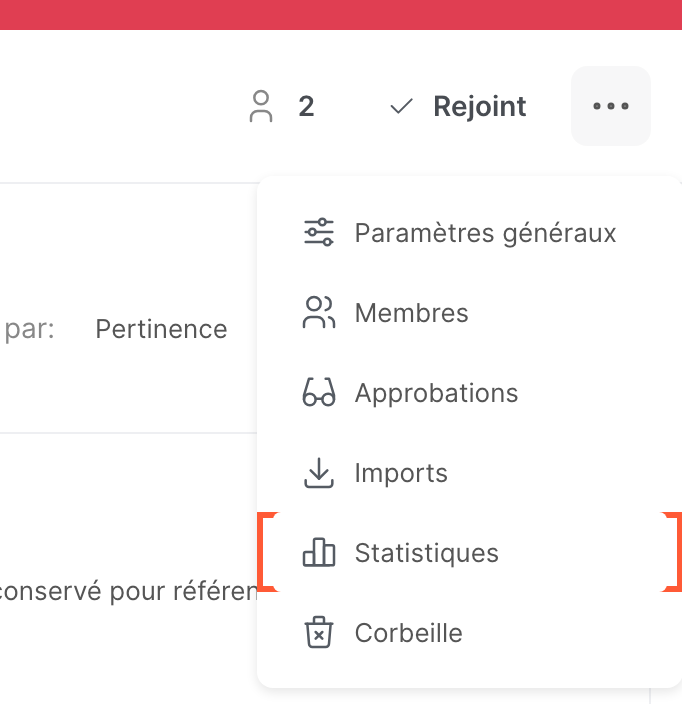Open Corbeille trash menu item

point(469,633)
